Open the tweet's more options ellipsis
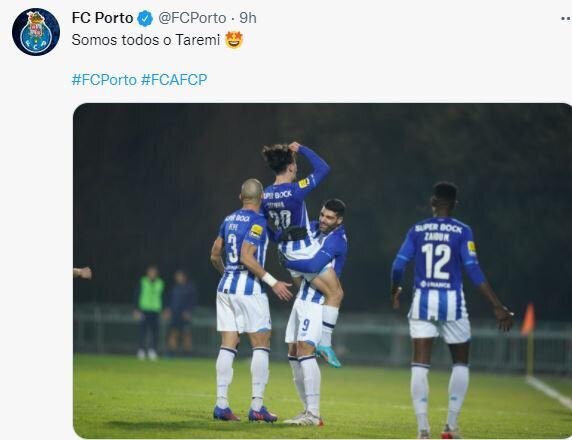 (x=566, y=18)
